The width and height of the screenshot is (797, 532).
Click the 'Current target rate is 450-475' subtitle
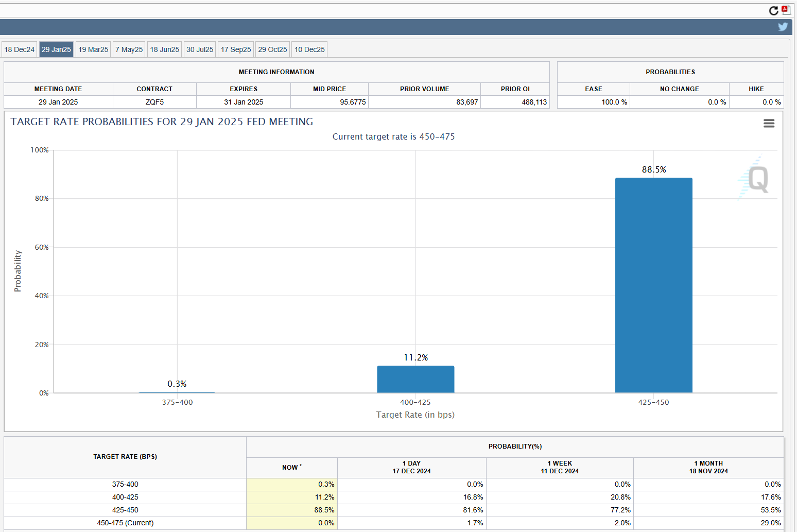394,136
